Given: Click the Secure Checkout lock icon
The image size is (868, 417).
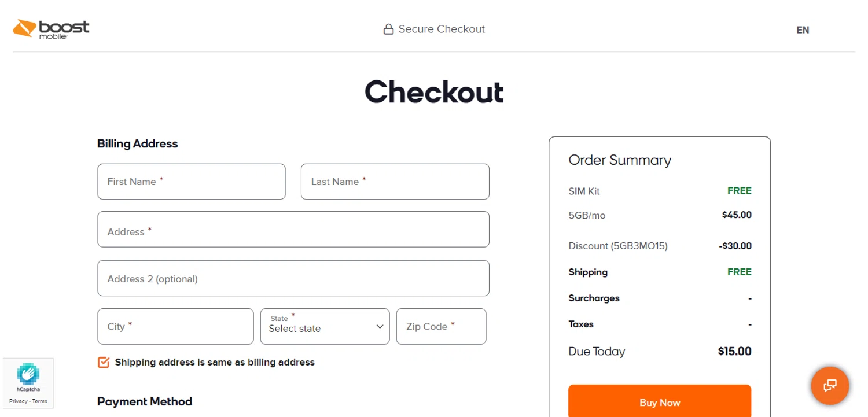Looking at the screenshot, I should coord(389,29).
